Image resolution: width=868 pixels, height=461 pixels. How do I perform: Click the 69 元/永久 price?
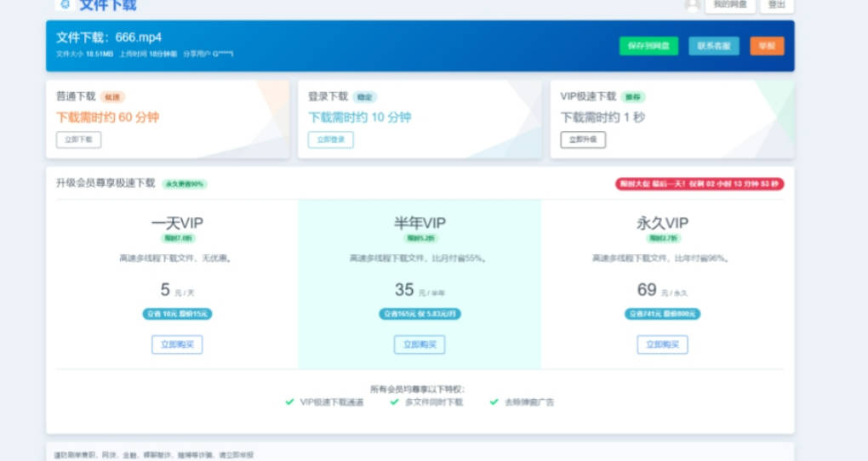662,289
